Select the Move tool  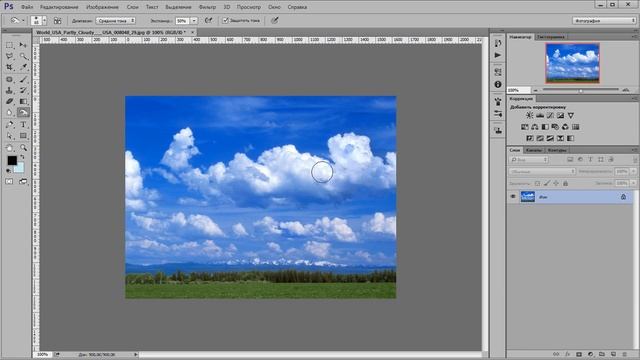point(23,45)
